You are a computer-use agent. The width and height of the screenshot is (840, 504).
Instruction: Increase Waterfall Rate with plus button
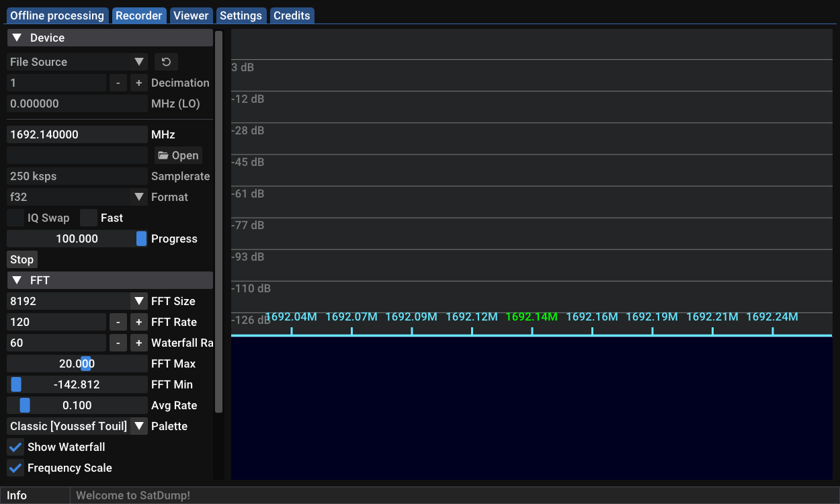point(138,343)
